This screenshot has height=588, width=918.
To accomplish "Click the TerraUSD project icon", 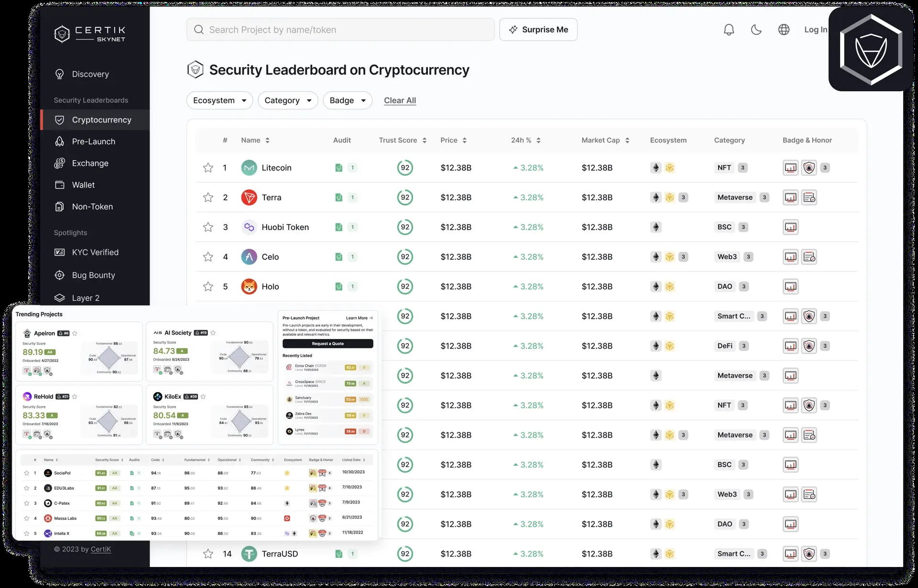I will (249, 554).
